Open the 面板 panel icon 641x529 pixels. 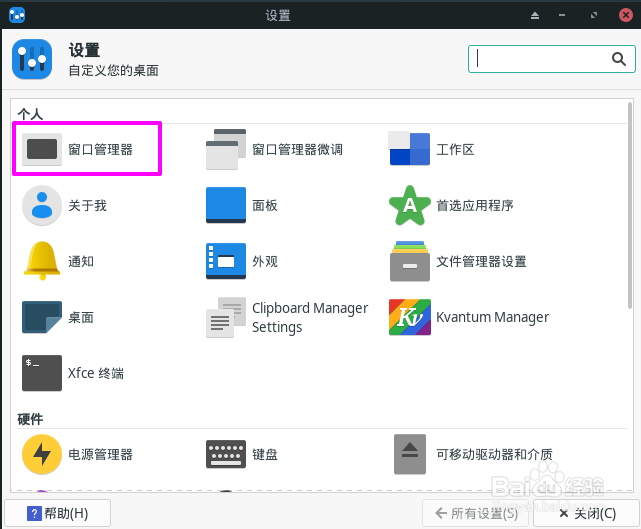[x=226, y=205]
